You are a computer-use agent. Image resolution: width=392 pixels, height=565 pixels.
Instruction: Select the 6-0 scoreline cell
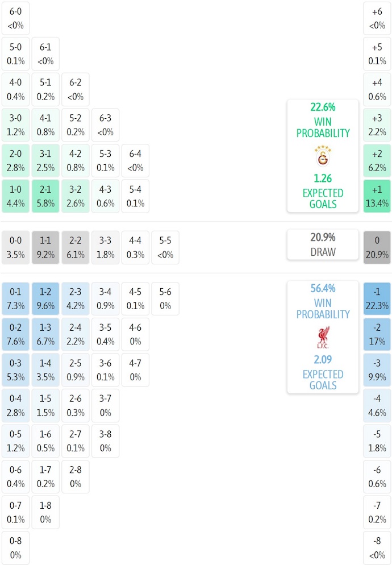[16, 18]
